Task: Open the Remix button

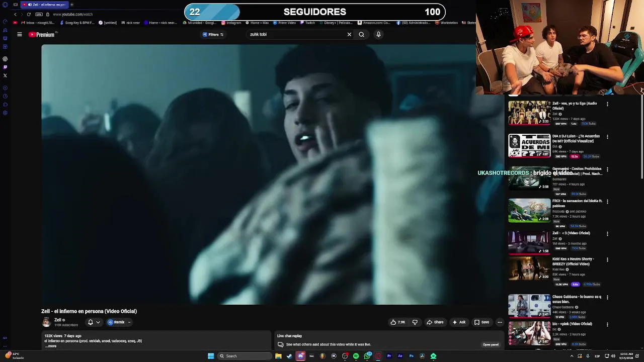Action: [116, 322]
